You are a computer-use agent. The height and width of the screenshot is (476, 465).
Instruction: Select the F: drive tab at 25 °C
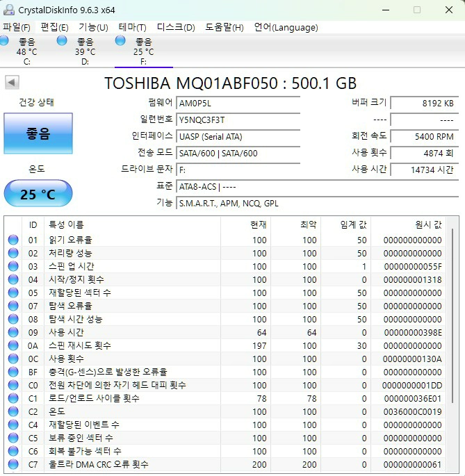pyautogui.click(x=143, y=51)
